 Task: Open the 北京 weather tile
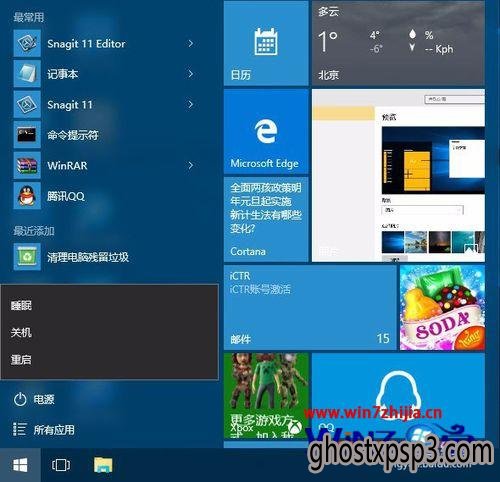coord(398,43)
